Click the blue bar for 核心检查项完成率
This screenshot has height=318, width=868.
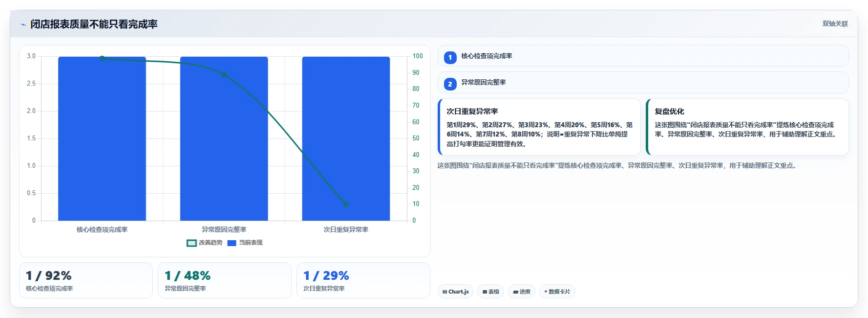pos(102,138)
